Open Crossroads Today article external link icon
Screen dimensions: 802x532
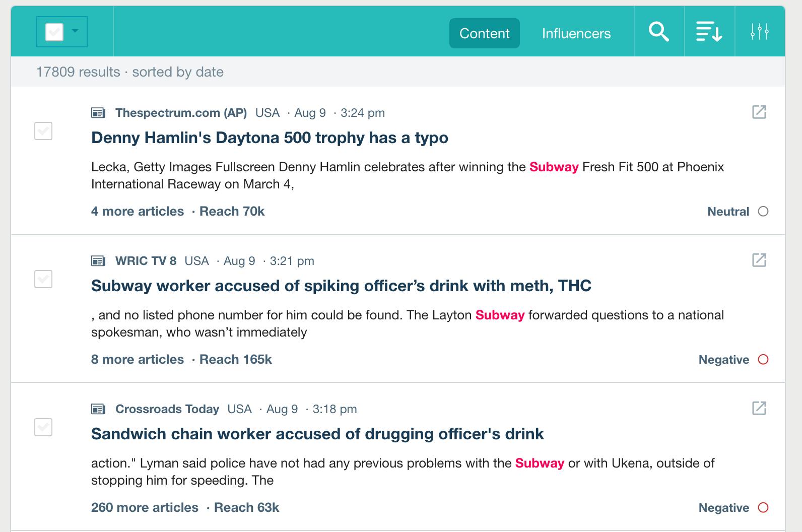coord(759,408)
